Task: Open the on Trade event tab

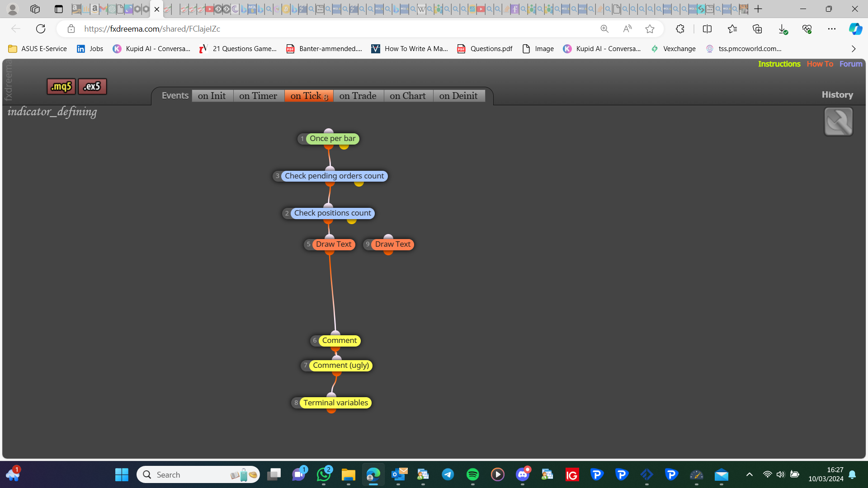Action: click(x=358, y=96)
